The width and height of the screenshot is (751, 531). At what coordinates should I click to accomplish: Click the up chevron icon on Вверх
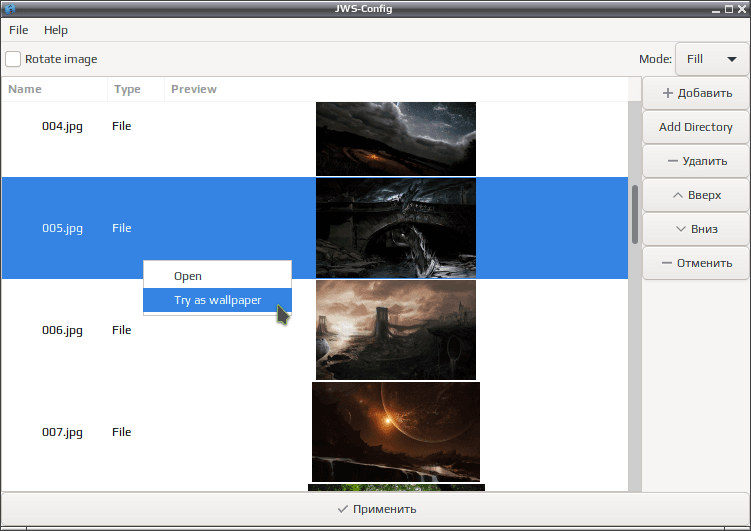click(x=678, y=195)
